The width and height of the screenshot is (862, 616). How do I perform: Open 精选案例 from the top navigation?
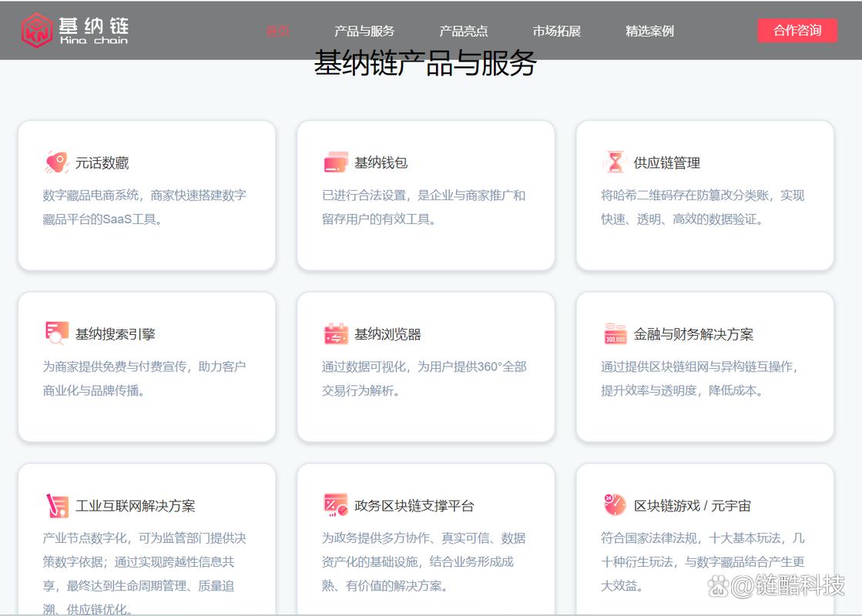650,31
